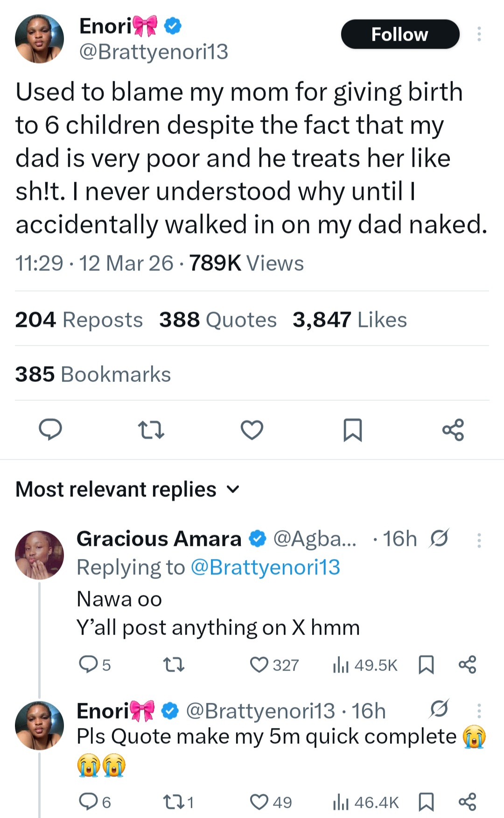Repost the main tweet
The image size is (504, 818).
point(151,430)
